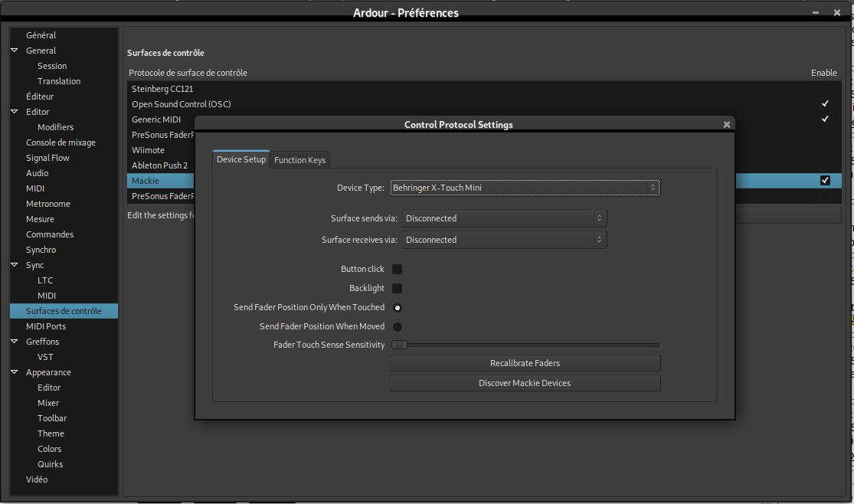Open the Surface receives via dropdown
Screen dimensions: 854x504
[504, 240]
